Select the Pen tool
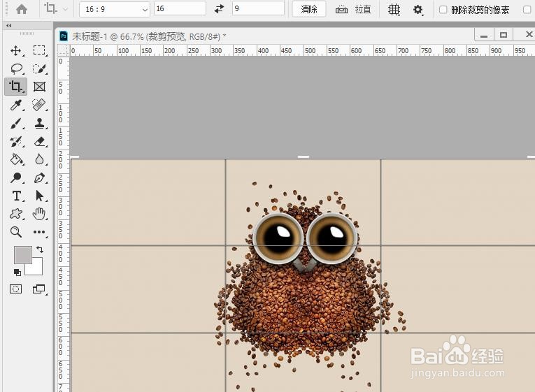The width and height of the screenshot is (535, 392). coord(39,177)
